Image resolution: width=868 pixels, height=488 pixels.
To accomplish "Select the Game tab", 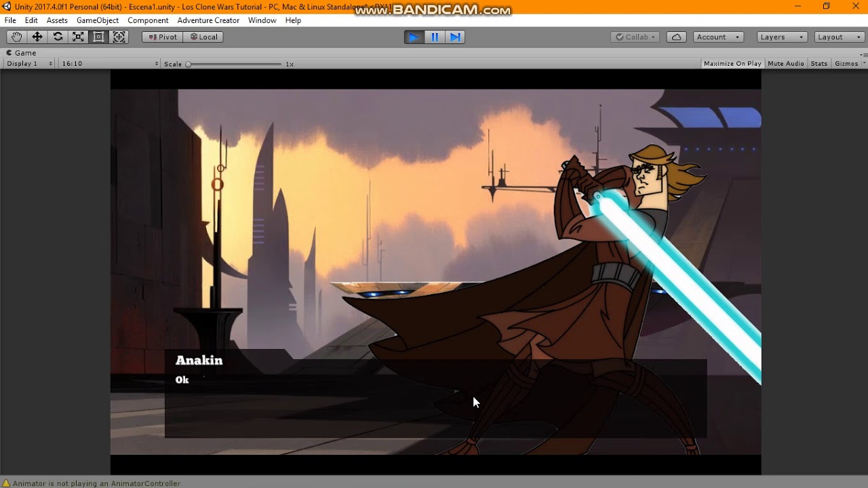I will click(21, 53).
